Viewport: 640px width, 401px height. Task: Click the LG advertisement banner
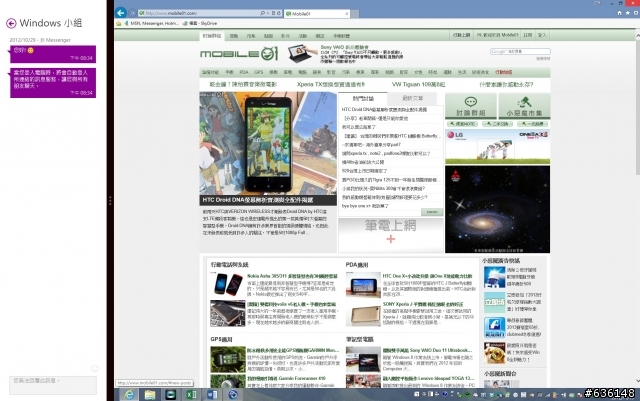[497, 147]
